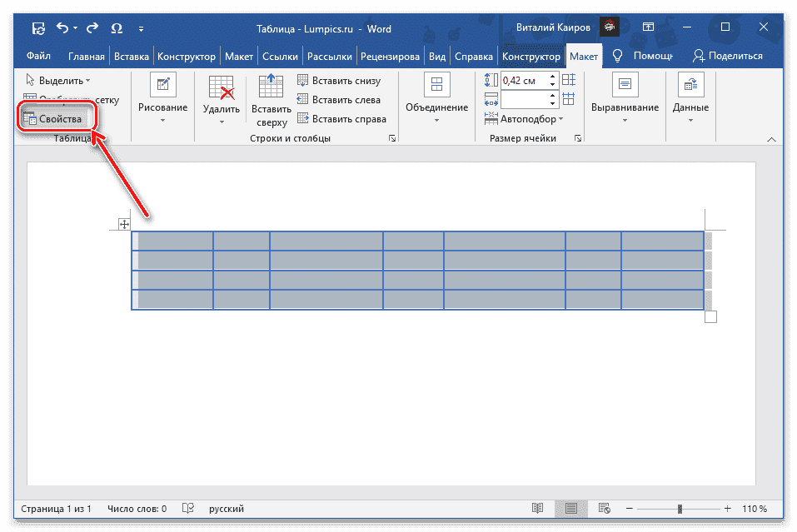
Task: Open the Объединение (Merge) dropdown
Action: [436, 107]
